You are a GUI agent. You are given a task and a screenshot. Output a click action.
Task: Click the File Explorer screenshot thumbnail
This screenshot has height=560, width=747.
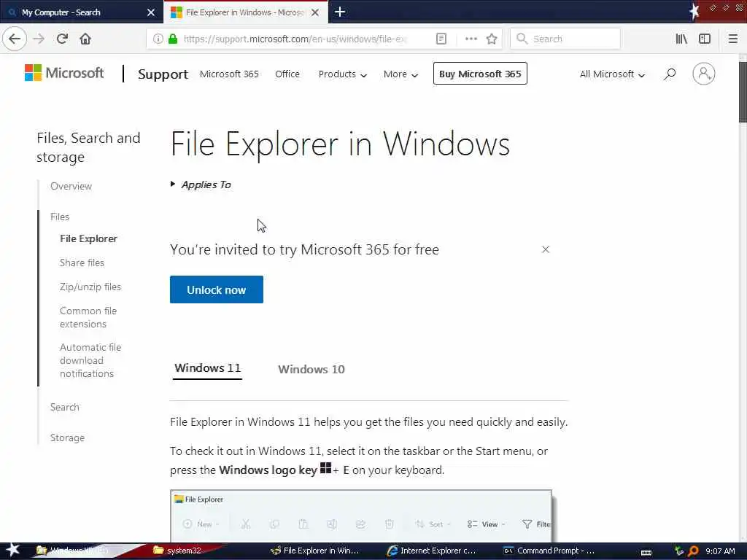tap(360, 516)
